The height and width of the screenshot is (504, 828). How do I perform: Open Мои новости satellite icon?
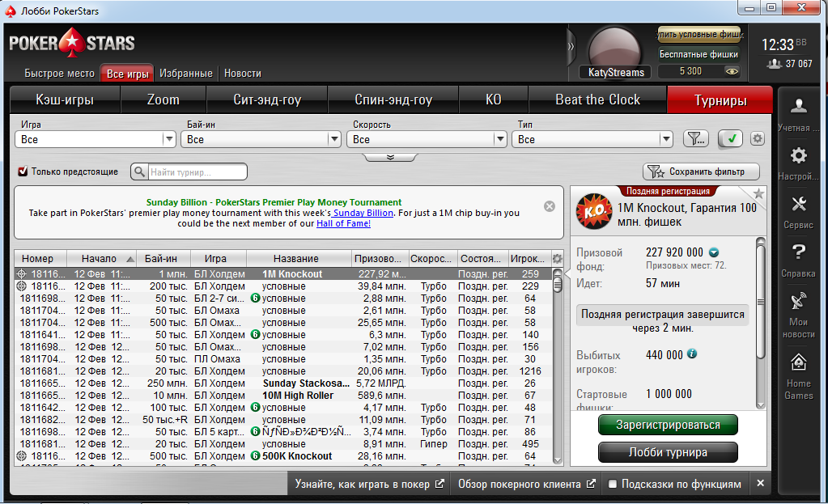[798, 301]
